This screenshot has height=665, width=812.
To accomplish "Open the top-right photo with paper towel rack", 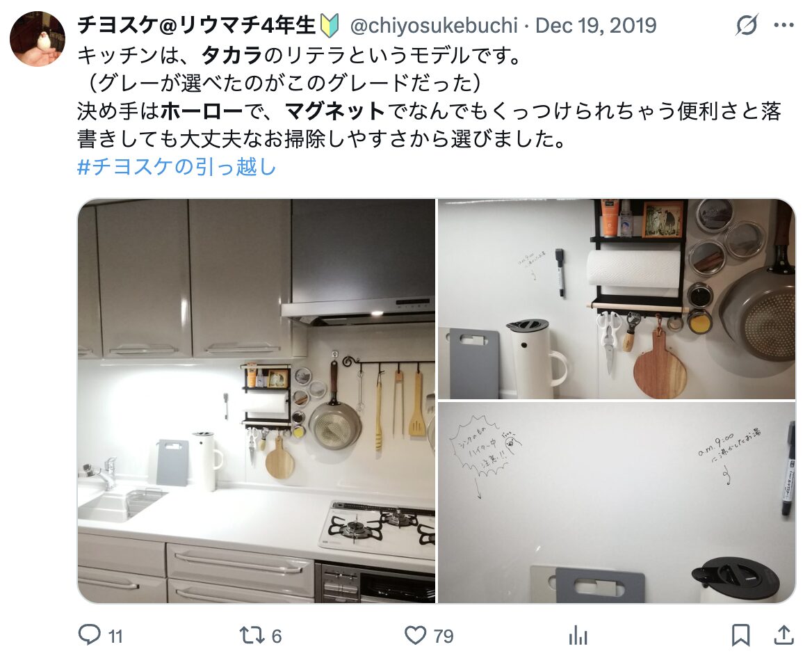I will [616, 299].
